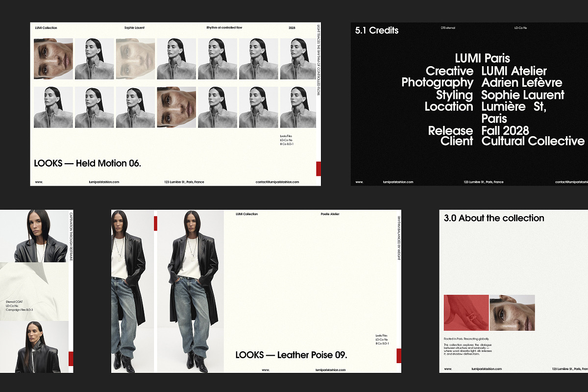Click the '2028' header on Held Motion slide
This screenshot has width=588, height=392.
[292, 28]
